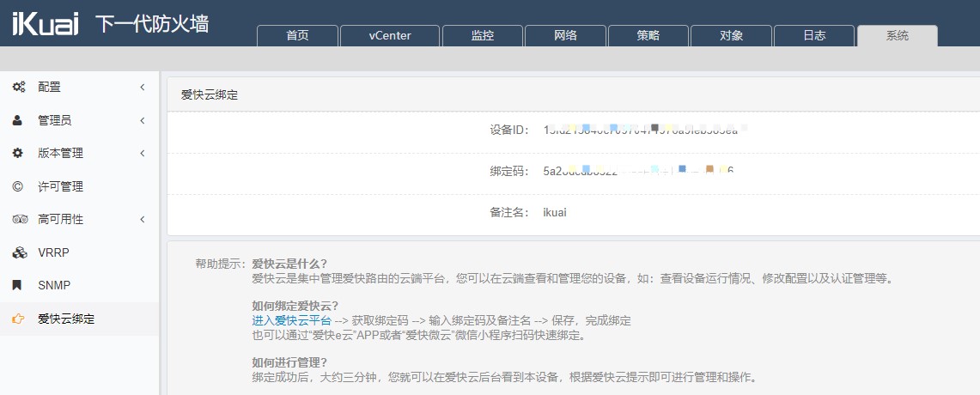Click the 爱快云绑定 panel heading
Screen dimensions: 980x395
pos(210,95)
